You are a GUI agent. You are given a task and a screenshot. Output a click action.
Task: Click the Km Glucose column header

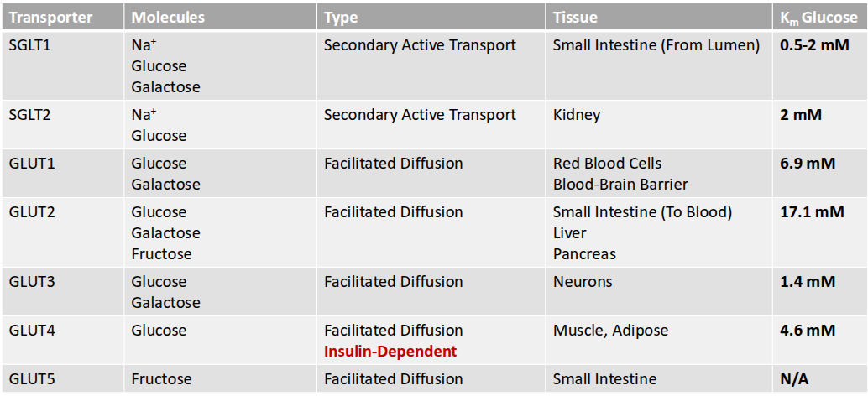click(819, 17)
